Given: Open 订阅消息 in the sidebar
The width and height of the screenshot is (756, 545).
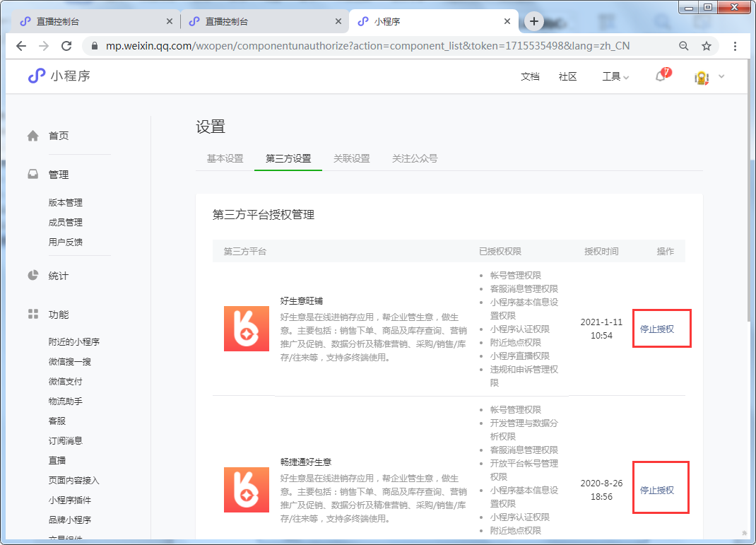Looking at the screenshot, I should click(66, 441).
